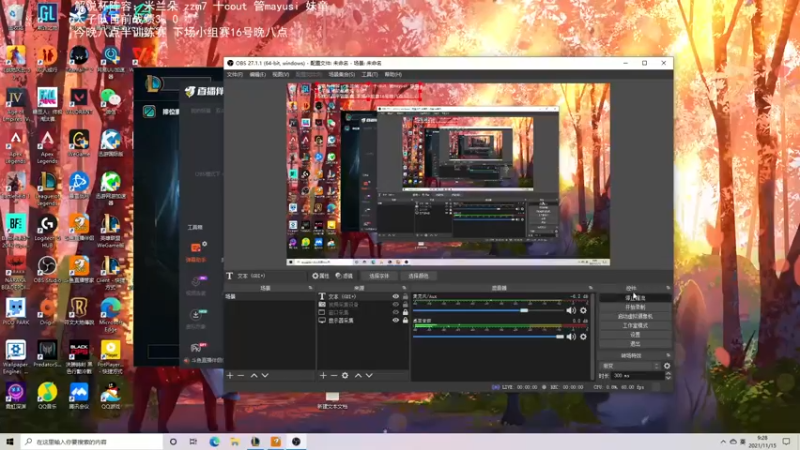Pop out the 场景 dock panel
The height and width of the screenshot is (450, 800).
pyautogui.click(x=310, y=288)
